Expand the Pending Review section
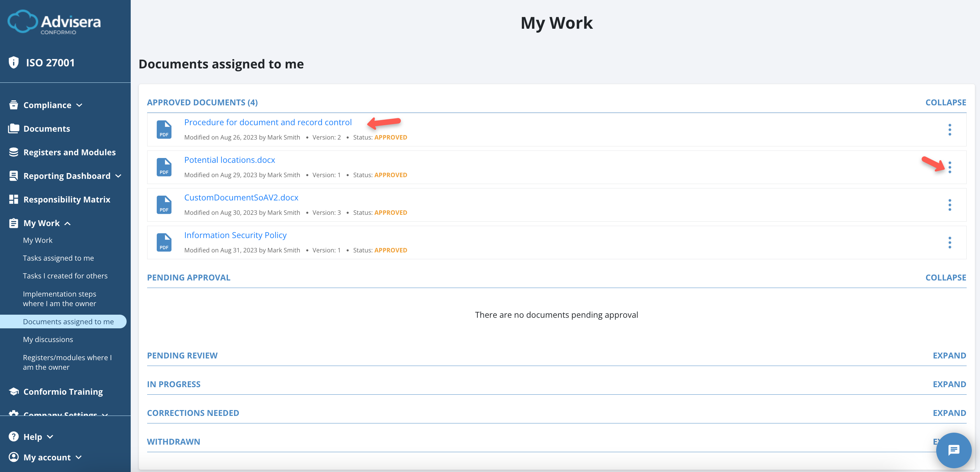This screenshot has width=980, height=472. [x=949, y=355]
